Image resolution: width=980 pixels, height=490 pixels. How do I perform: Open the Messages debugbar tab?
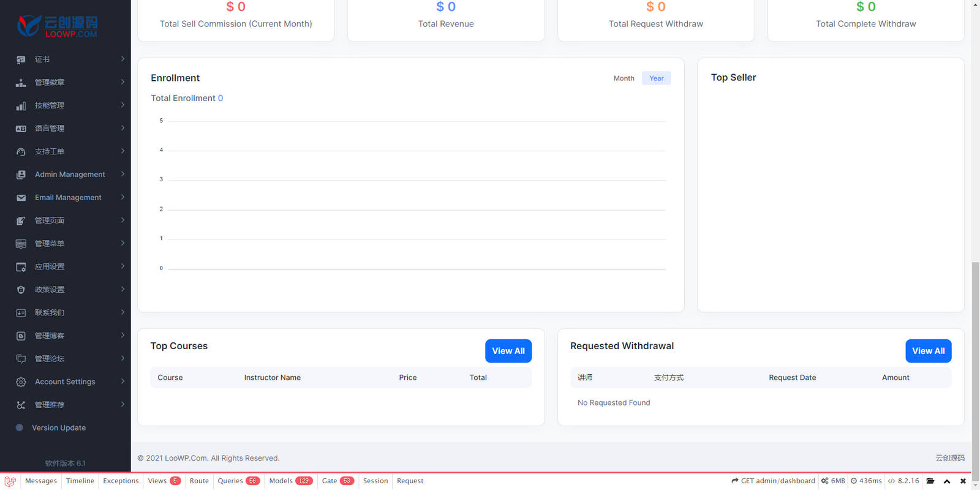41,481
